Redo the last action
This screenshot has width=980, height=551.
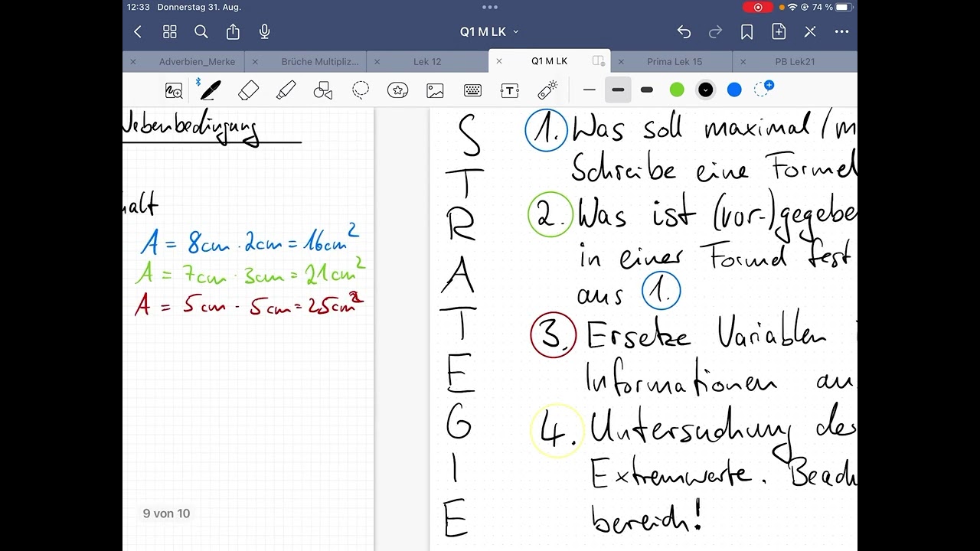click(716, 31)
